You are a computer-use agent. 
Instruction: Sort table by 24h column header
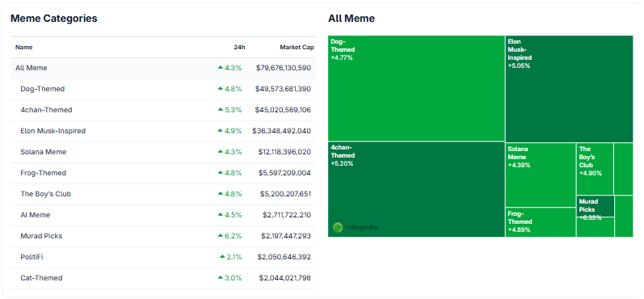(x=239, y=47)
